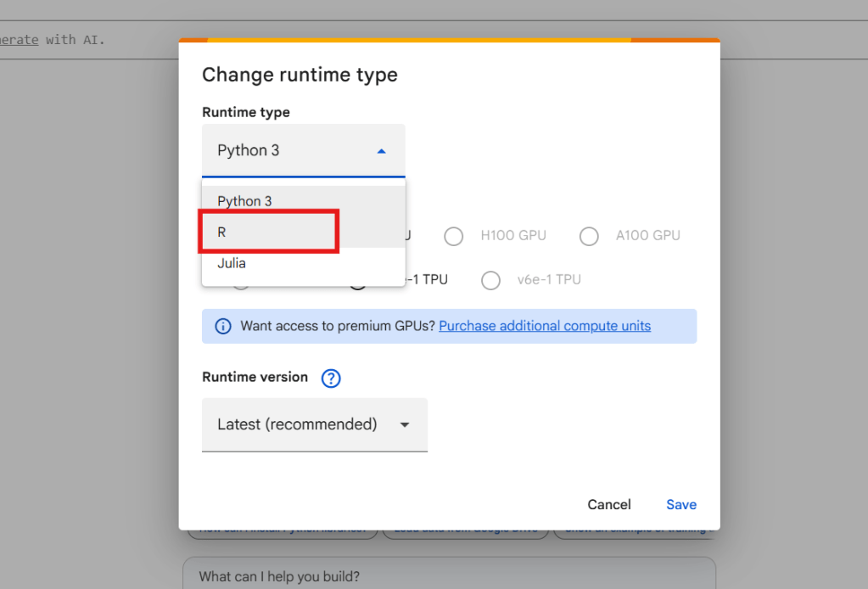The image size is (868, 589).
Task: Click the Show an example of training chip
Action: click(636, 532)
